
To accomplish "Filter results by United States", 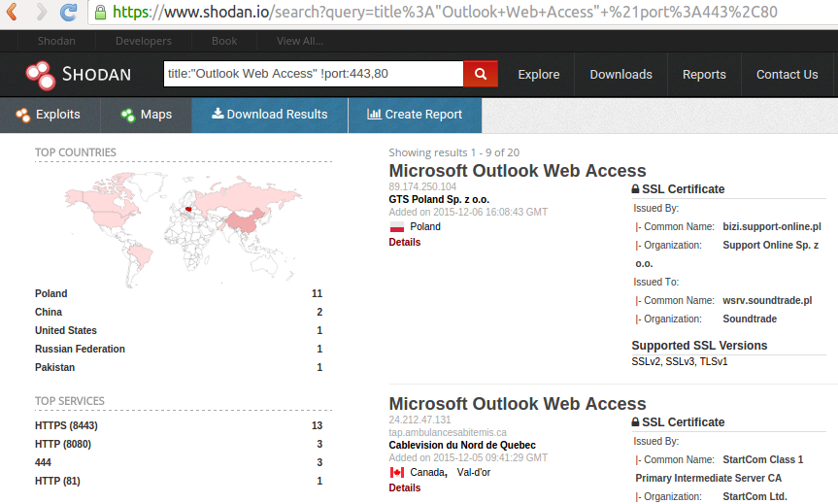I will (66, 330).
